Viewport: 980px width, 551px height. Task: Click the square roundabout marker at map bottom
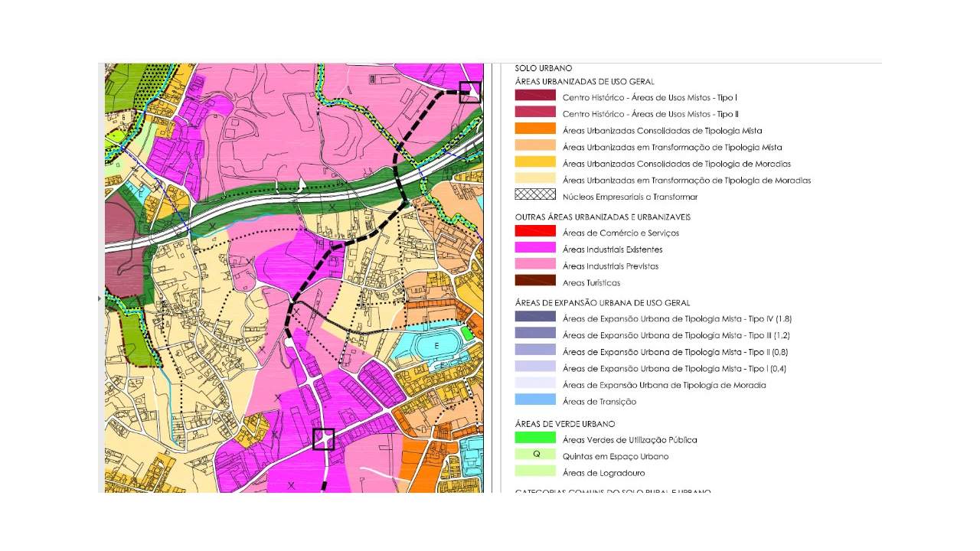tap(324, 439)
